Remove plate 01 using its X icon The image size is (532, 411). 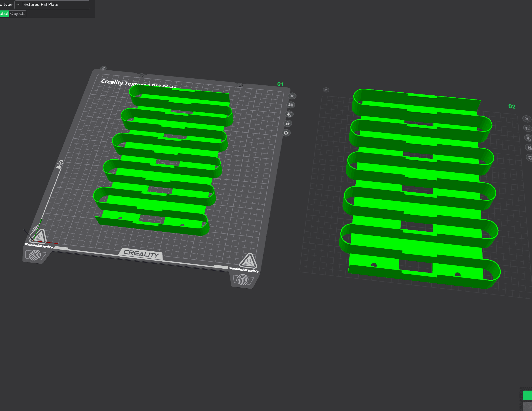coord(292,96)
